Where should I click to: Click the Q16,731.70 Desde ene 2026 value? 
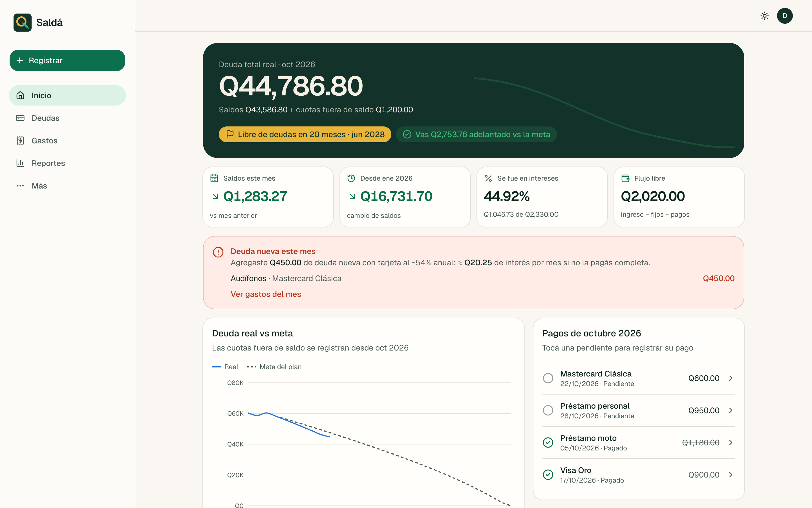[396, 196]
